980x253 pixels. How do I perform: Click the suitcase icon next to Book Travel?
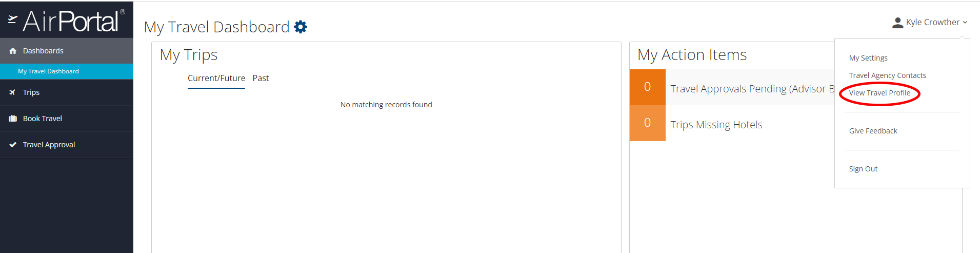pyautogui.click(x=13, y=119)
